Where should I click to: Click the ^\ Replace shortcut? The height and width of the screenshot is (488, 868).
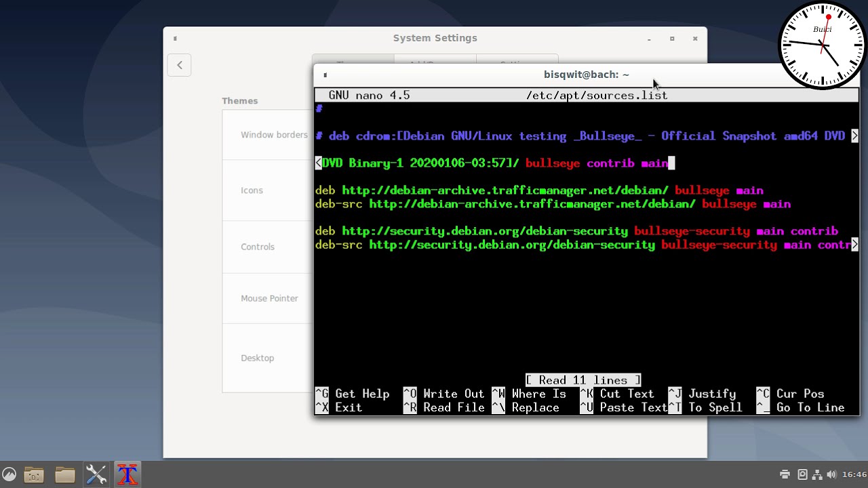526,407
